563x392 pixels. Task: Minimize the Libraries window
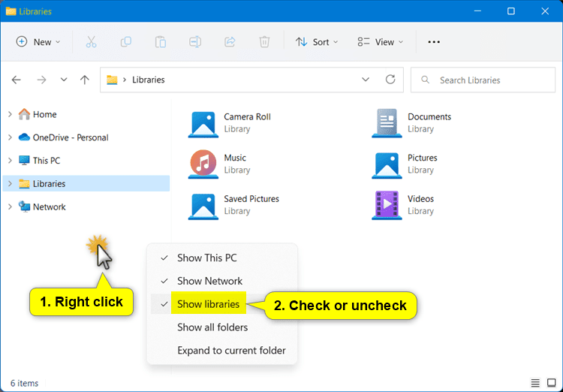coord(477,11)
